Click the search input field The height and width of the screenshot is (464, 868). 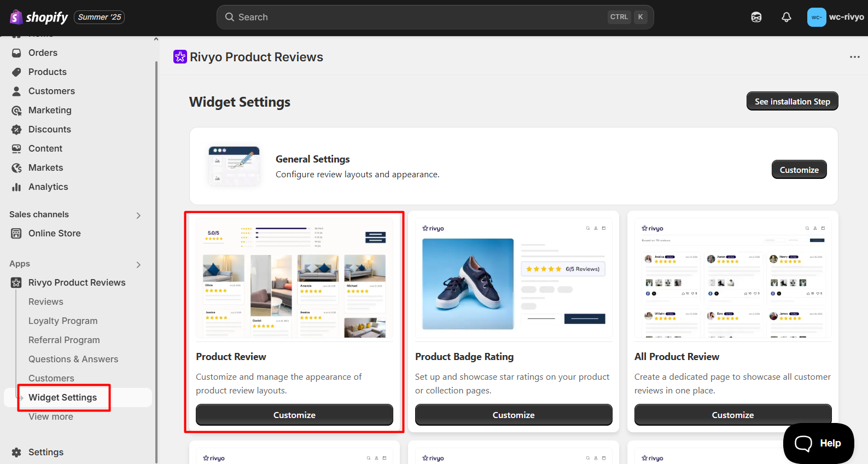pos(435,18)
